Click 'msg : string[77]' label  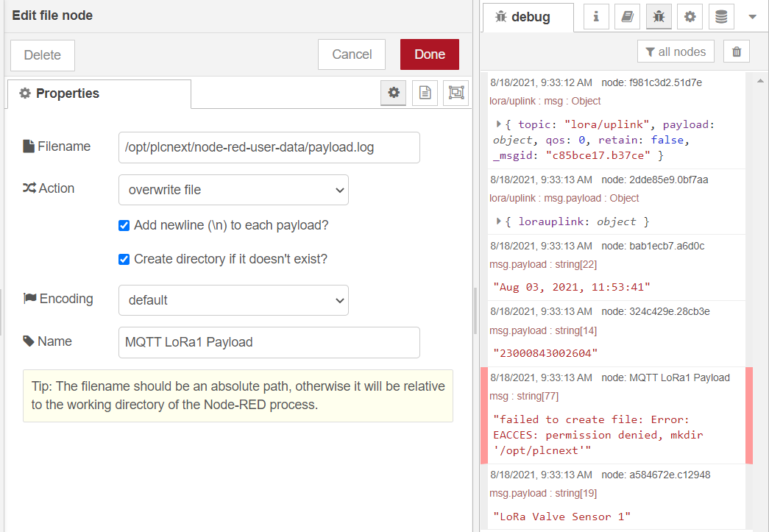(524, 396)
